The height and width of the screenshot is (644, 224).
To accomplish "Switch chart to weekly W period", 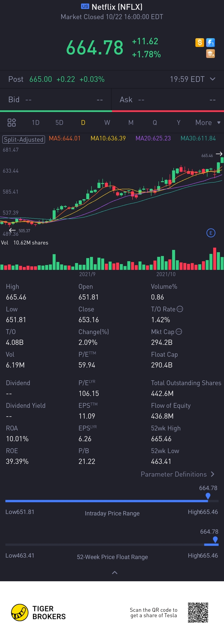I will (x=107, y=123).
